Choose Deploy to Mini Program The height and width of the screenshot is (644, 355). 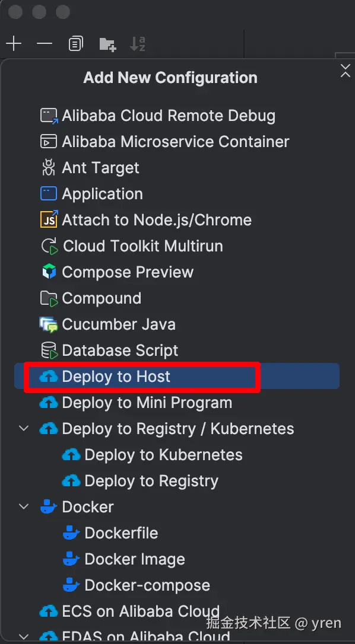tap(147, 403)
